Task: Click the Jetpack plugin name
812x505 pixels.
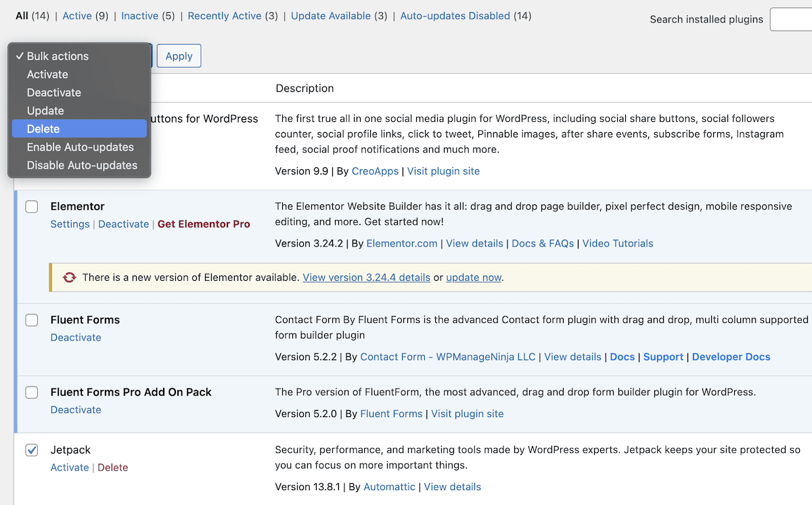Action: click(70, 449)
